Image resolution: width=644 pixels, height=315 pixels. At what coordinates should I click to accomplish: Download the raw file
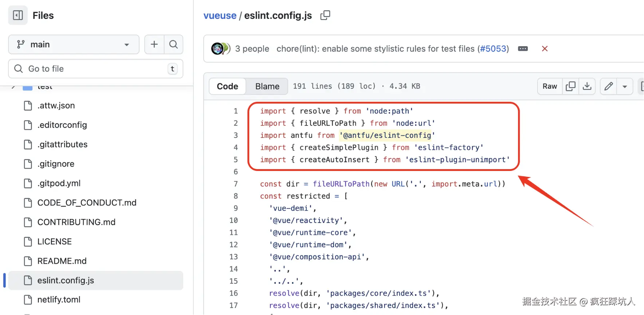587,86
